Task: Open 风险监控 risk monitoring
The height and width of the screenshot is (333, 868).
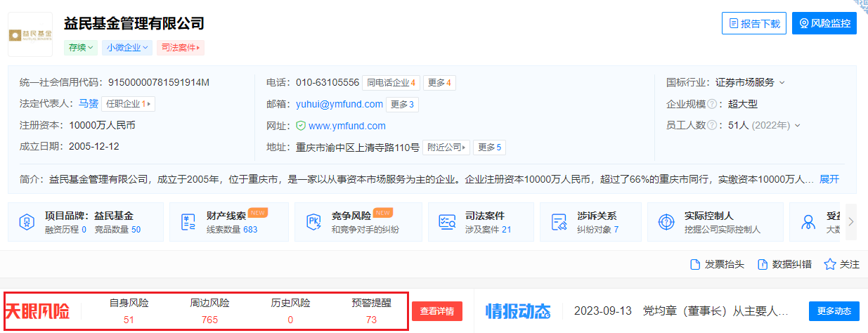Action: [x=824, y=23]
